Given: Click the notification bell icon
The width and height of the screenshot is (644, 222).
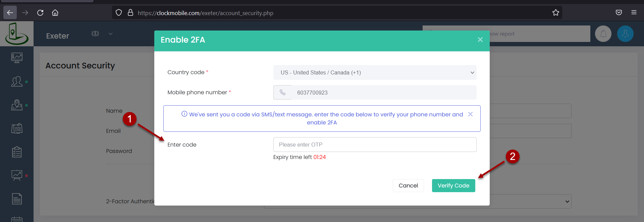Looking at the screenshot, I should 603,34.
